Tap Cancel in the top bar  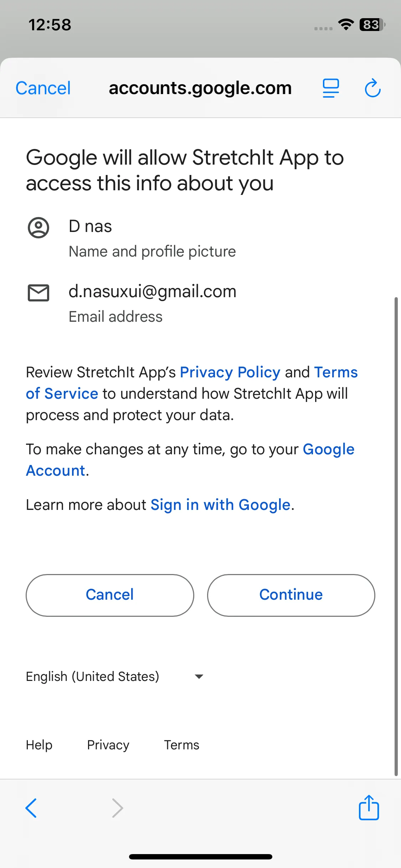pos(43,88)
